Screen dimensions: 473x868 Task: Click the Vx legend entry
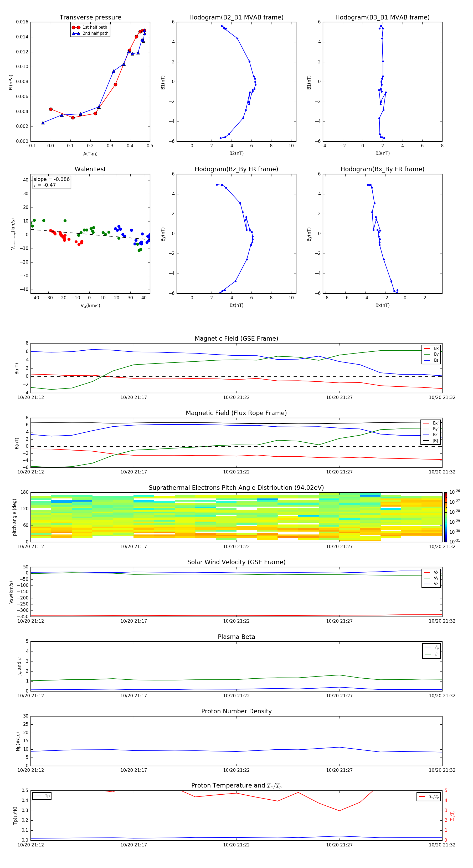(431, 572)
